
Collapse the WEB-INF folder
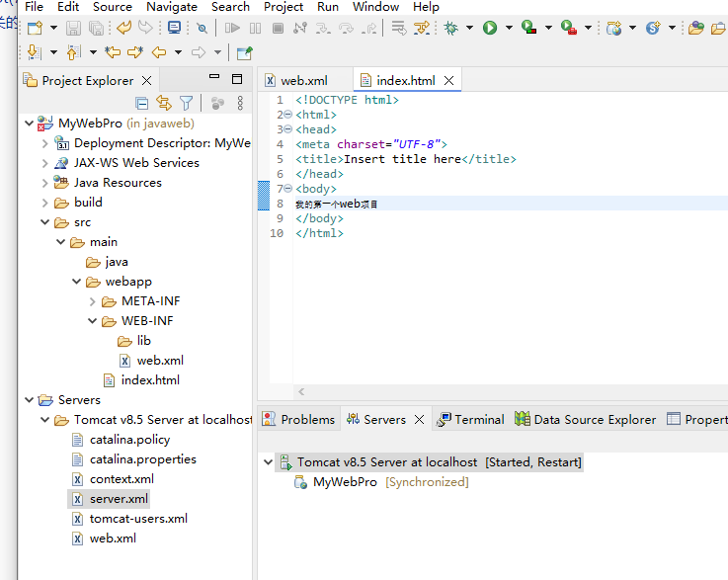click(93, 321)
